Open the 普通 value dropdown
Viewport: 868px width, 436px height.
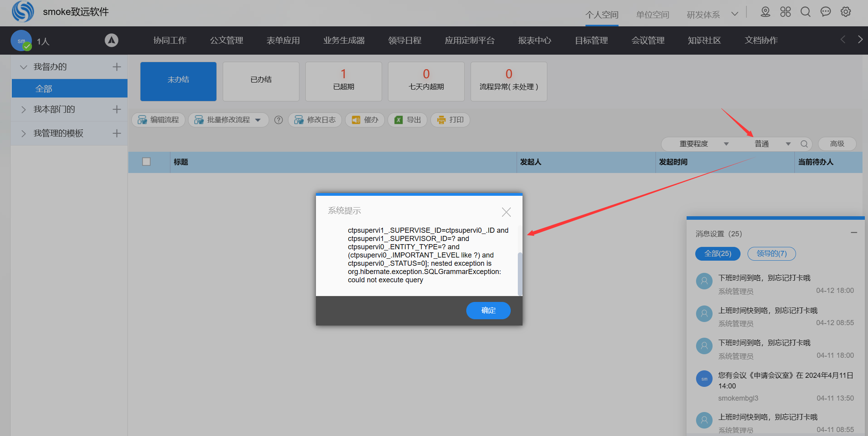coord(788,144)
